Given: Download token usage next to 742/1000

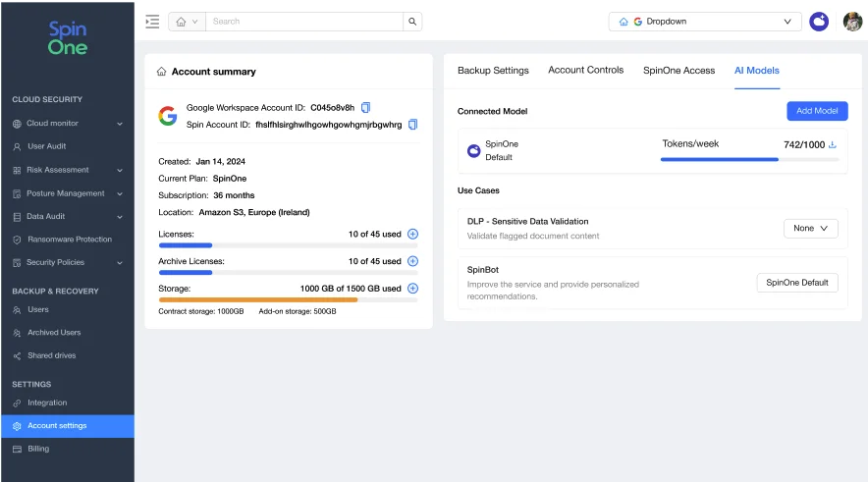Looking at the screenshot, I should 832,144.
